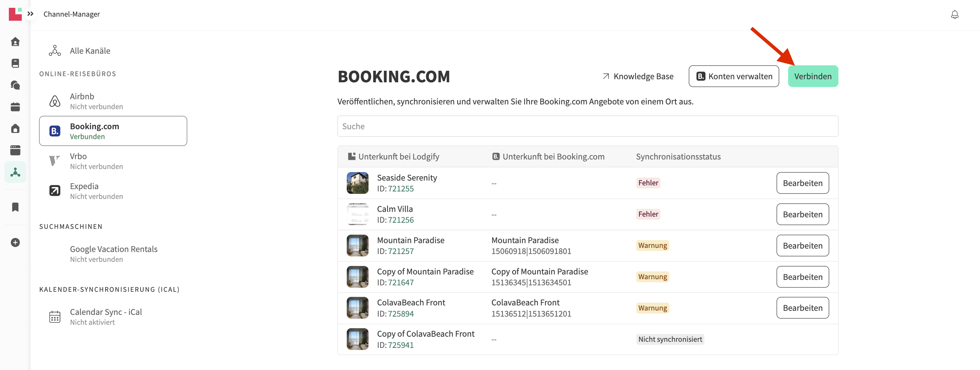Open the Knowledge Base link

(x=638, y=76)
